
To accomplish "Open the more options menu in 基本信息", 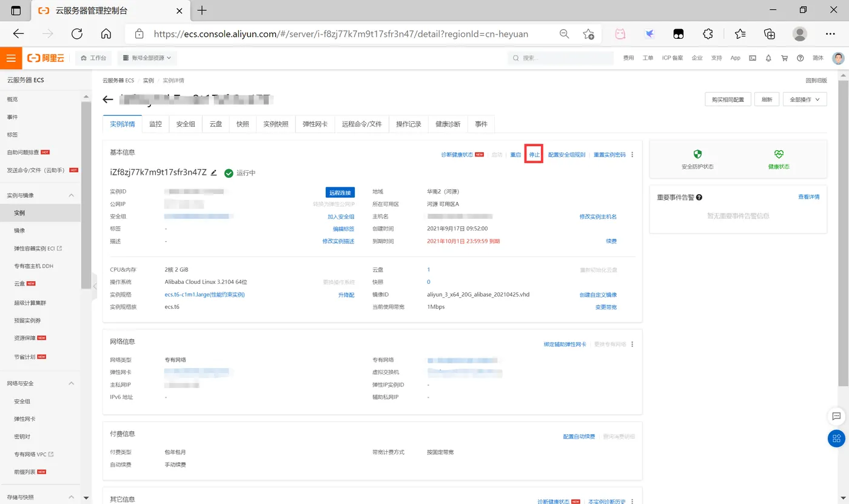I will [x=632, y=155].
